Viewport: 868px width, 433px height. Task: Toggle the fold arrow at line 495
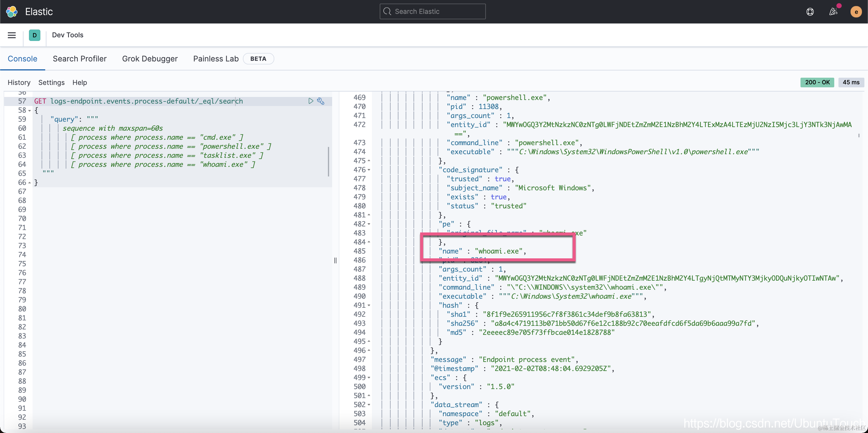369,341
